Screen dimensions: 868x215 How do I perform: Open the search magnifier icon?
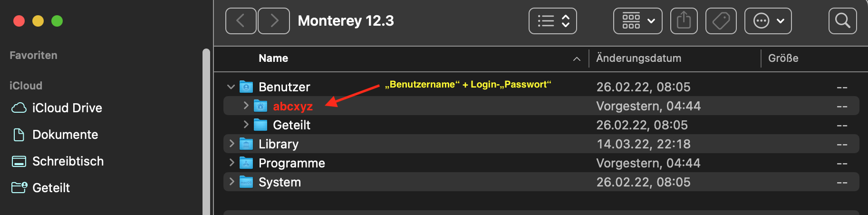click(x=842, y=21)
